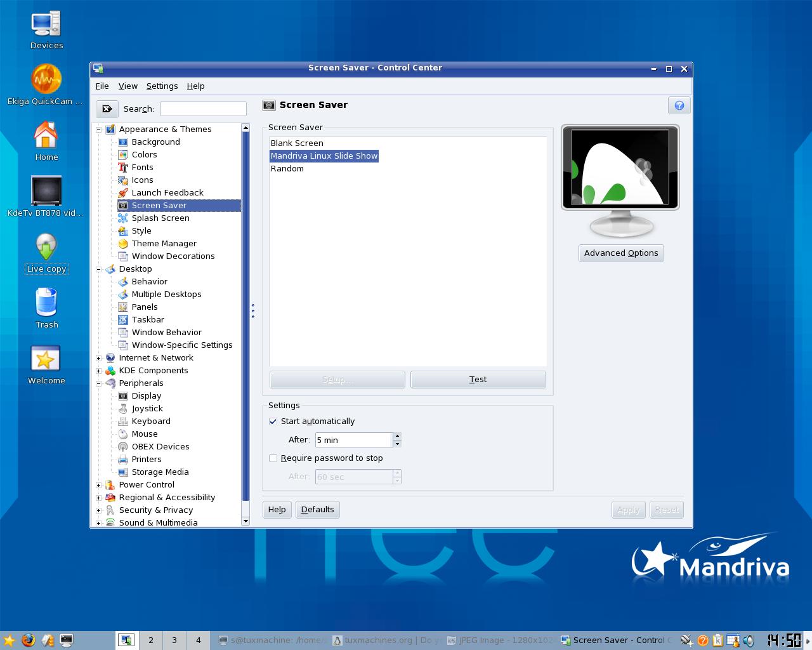Expand the Security & Privacy category
The width and height of the screenshot is (812, 650).
point(98,510)
